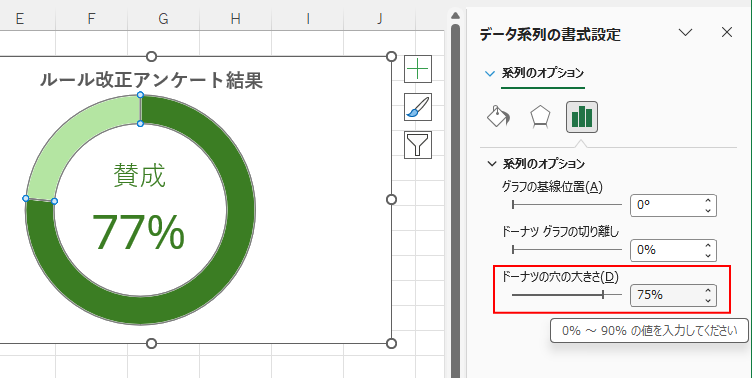Click the top-middle chart resize handle
This screenshot has width=752, height=378.
click(152, 57)
